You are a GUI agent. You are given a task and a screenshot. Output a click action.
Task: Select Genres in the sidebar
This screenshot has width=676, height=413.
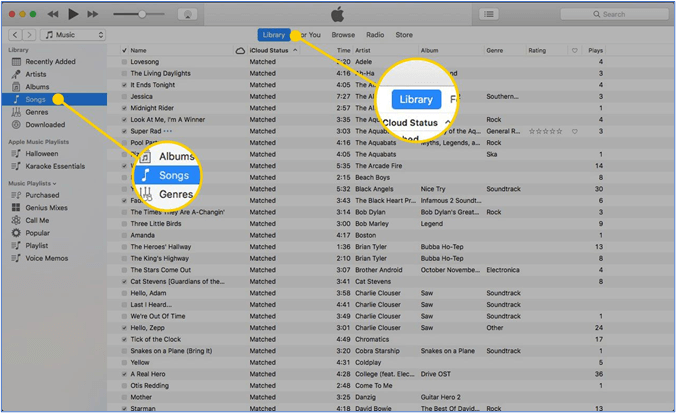37,112
